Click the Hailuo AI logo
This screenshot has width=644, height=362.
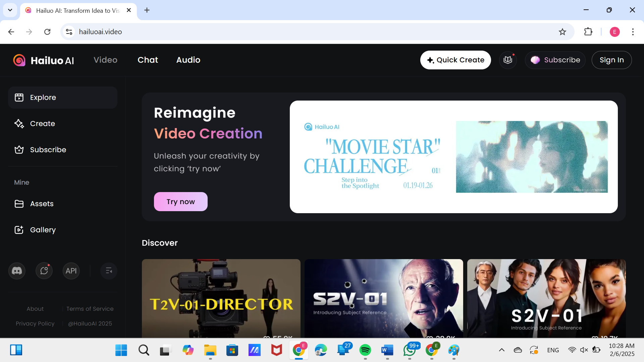(43, 60)
